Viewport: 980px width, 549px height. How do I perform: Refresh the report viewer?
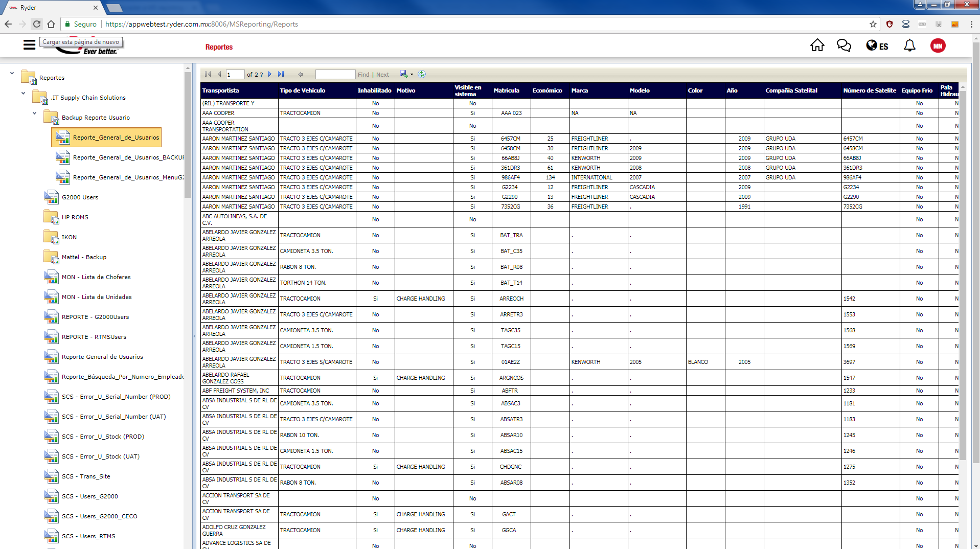[422, 74]
